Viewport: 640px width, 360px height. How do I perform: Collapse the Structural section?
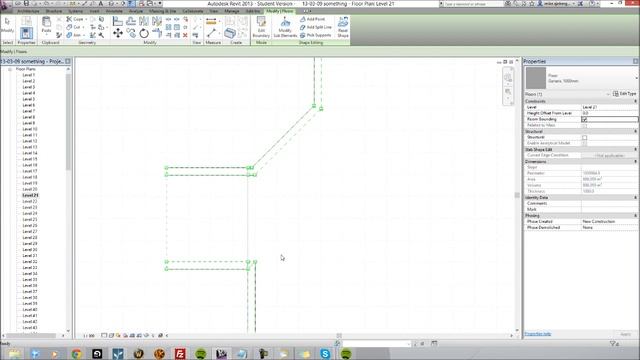point(636,131)
